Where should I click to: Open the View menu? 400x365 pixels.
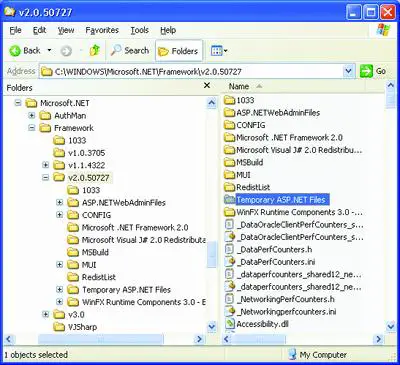click(x=66, y=31)
